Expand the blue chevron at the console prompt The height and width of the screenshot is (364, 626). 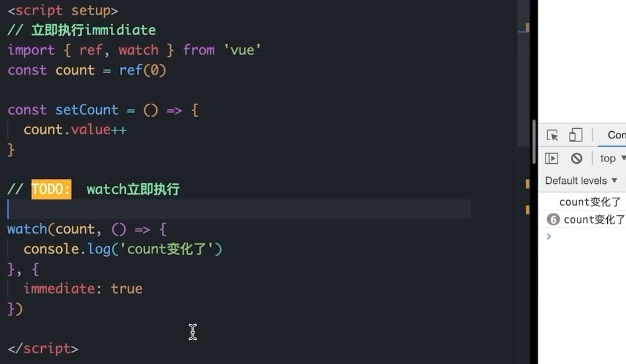tap(549, 236)
